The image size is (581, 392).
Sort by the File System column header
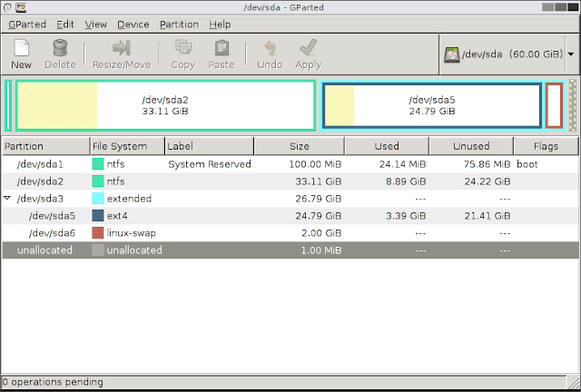[127, 146]
